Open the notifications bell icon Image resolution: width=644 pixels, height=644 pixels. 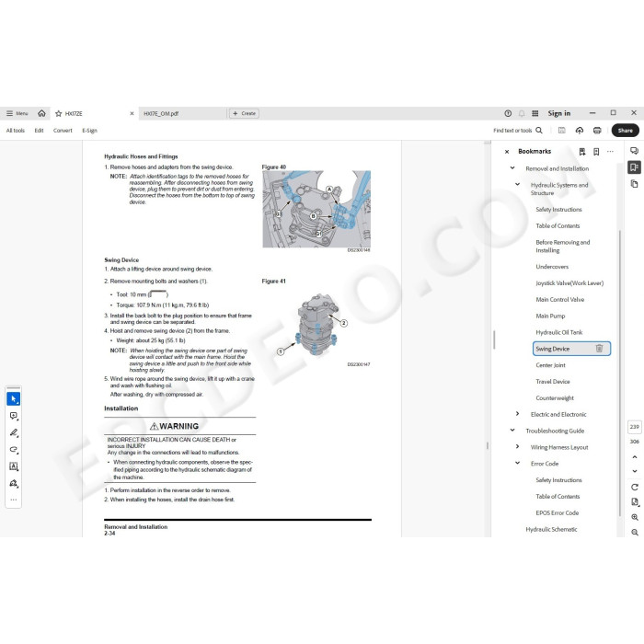tap(522, 113)
